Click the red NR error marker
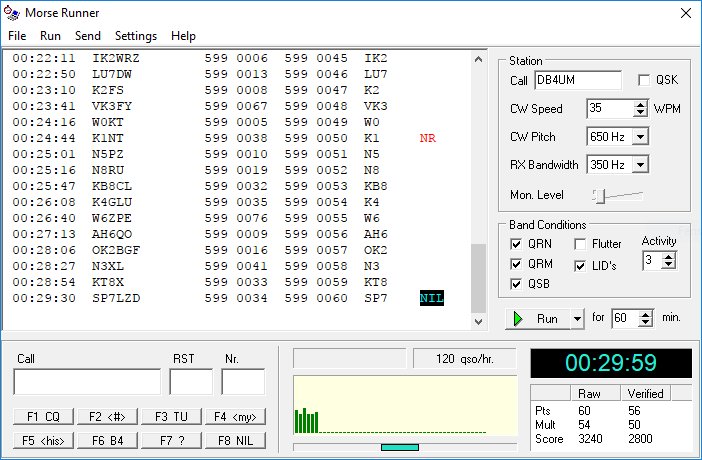The height and width of the screenshot is (460, 702). (428, 138)
